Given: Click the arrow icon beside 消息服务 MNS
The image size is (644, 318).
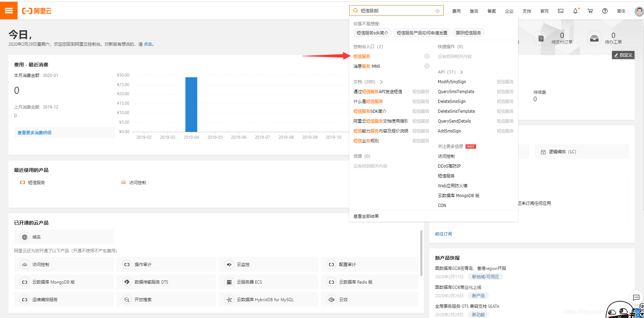Looking at the screenshot, I should (427, 66).
